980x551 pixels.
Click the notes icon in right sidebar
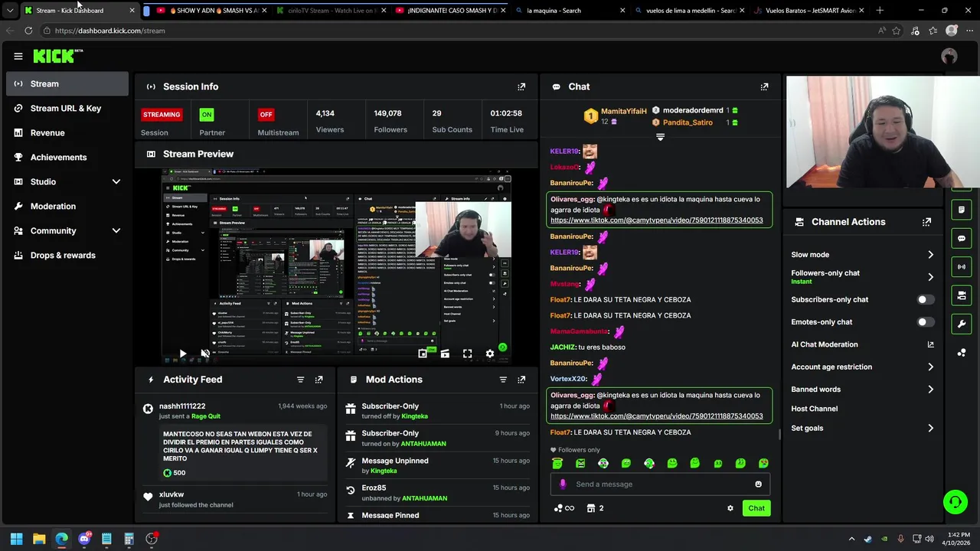(962, 210)
